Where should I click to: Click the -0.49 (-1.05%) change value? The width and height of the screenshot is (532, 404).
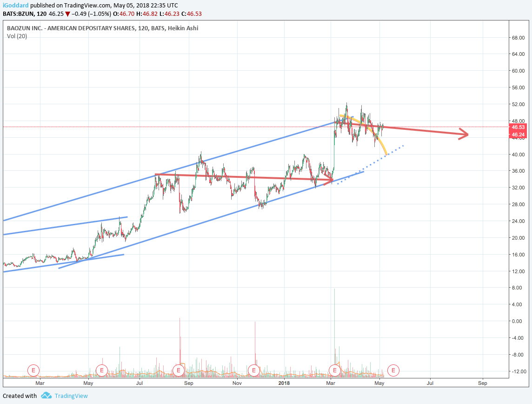click(x=91, y=14)
